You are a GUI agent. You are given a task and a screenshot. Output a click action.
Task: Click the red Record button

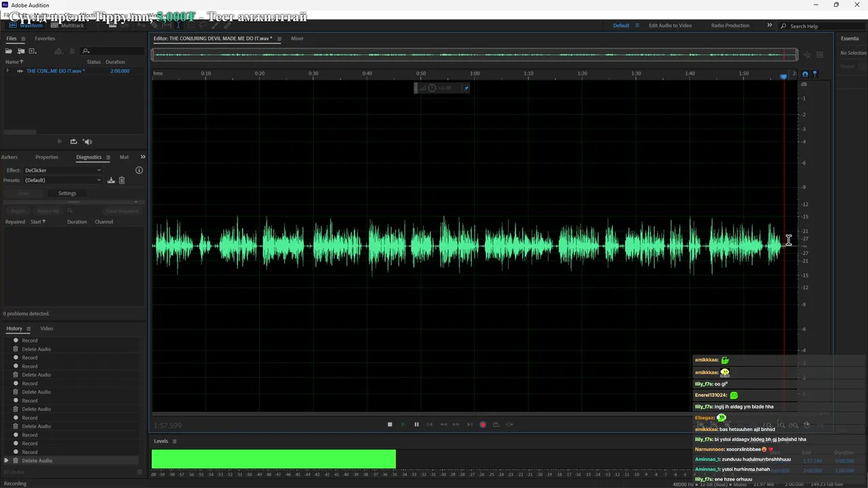coord(483,425)
